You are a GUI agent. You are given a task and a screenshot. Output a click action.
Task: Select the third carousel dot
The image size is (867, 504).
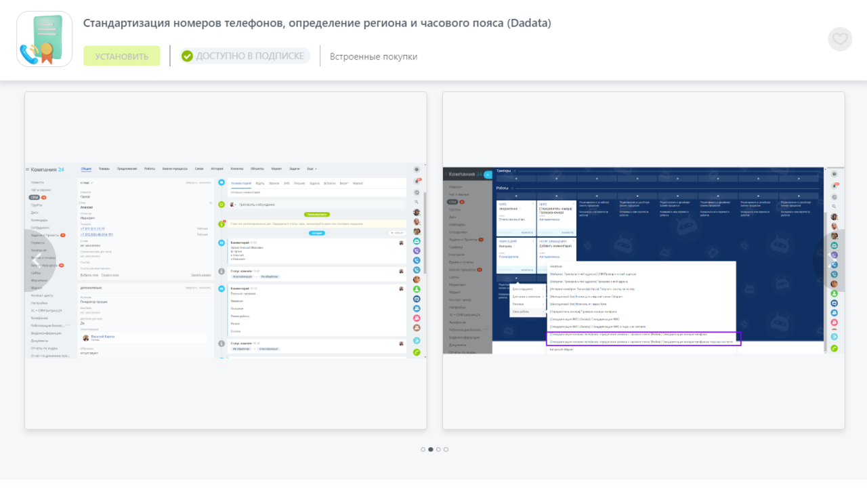coord(438,449)
